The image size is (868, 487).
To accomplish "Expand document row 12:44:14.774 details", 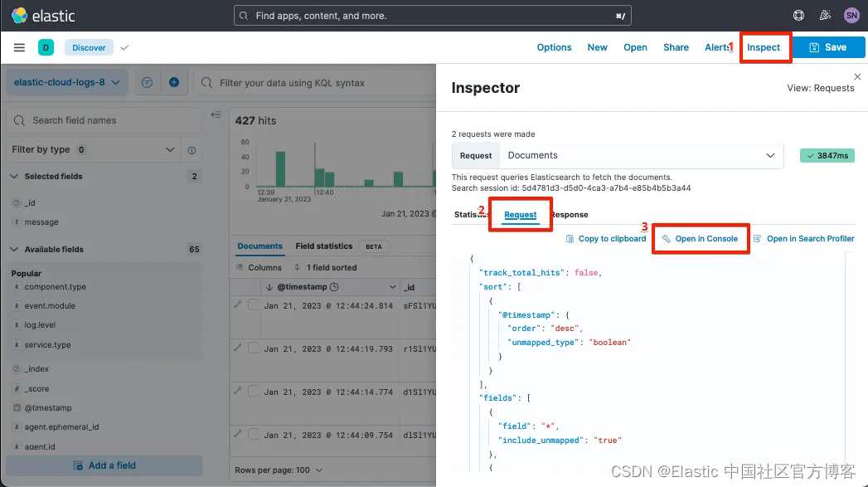I will click(x=237, y=391).
